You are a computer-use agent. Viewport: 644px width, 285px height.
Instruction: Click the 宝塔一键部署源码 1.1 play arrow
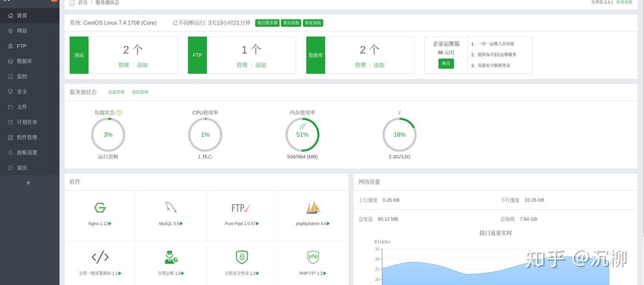click(x=120, y=273)
